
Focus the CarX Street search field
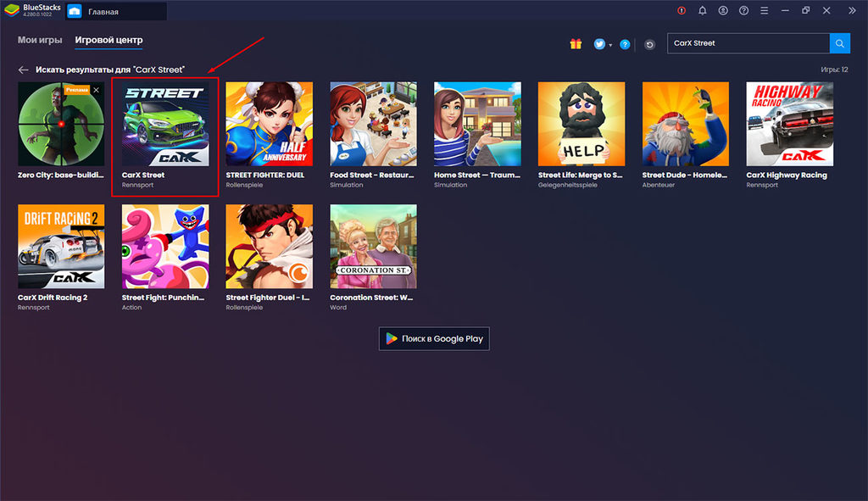click(x=748, y=43)
